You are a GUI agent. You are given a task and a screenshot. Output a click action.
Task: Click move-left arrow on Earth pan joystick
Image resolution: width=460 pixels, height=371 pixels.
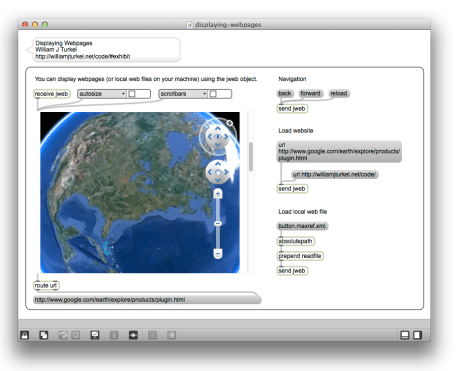[x=210, y=172]
